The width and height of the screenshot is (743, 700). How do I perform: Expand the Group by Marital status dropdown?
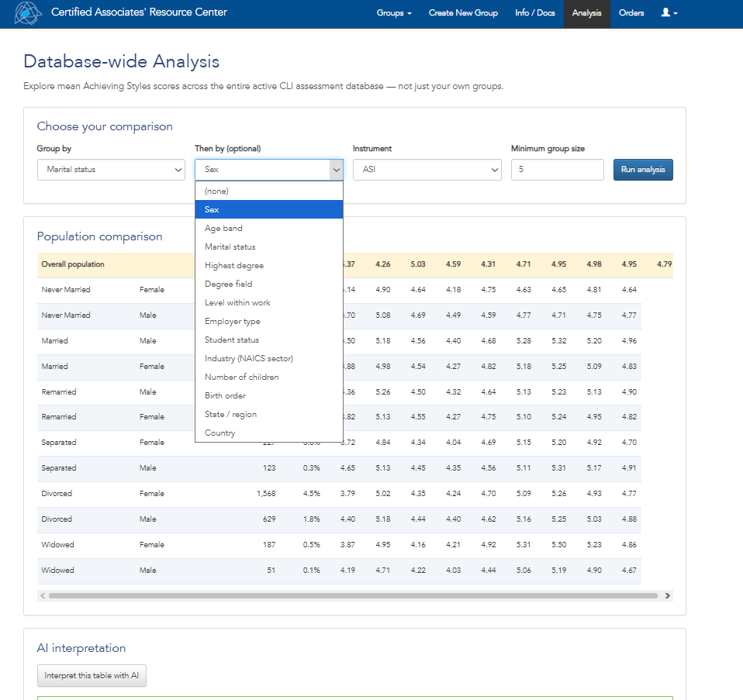111,170
